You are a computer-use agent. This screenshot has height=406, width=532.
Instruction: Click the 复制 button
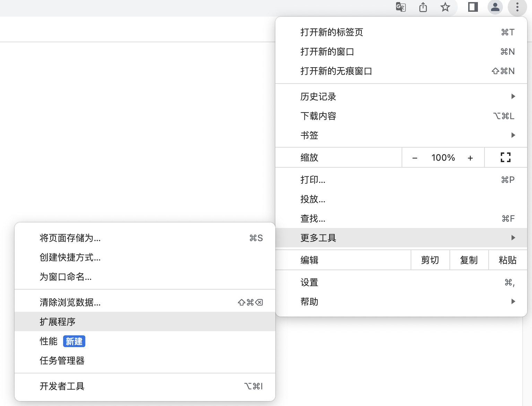pos(469,260)
